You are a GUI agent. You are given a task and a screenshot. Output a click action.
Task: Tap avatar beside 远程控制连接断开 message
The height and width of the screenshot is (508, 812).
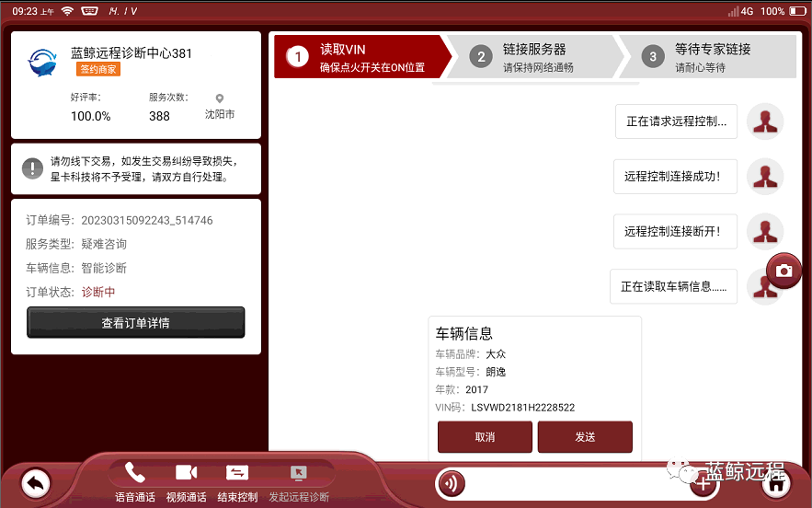[765, 231]
